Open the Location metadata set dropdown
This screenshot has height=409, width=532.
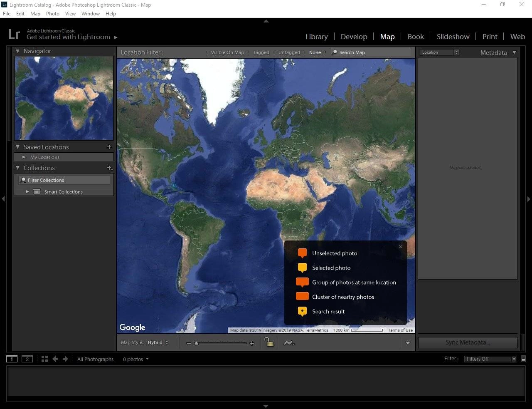(440, 52)
